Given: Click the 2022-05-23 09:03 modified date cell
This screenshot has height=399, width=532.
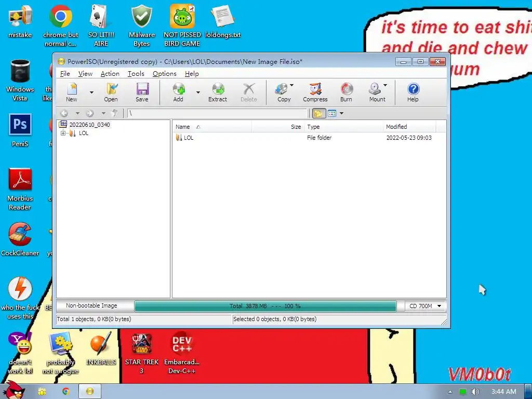Looking at the screenshot, I should pos(409,138).
